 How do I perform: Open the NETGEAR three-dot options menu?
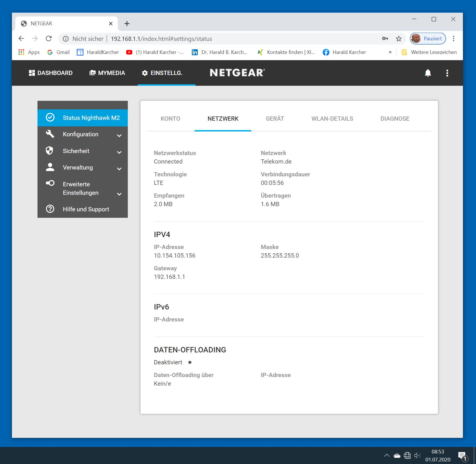coord(447,73)
